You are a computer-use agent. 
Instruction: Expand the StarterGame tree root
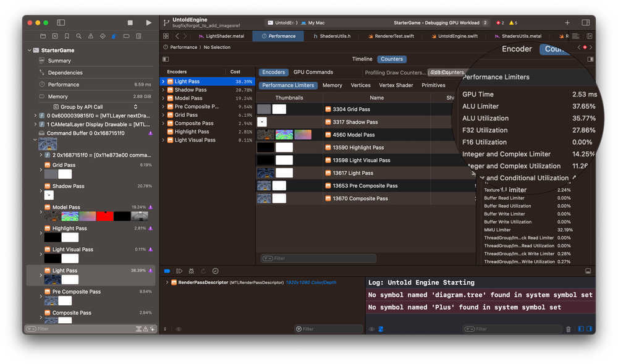tap(29, 51)
